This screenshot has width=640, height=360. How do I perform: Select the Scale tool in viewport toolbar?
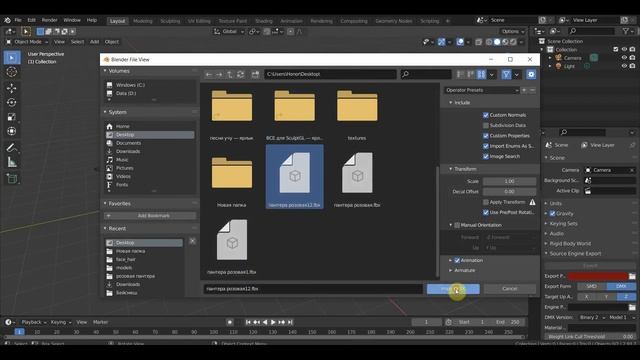tap(12, 117)
